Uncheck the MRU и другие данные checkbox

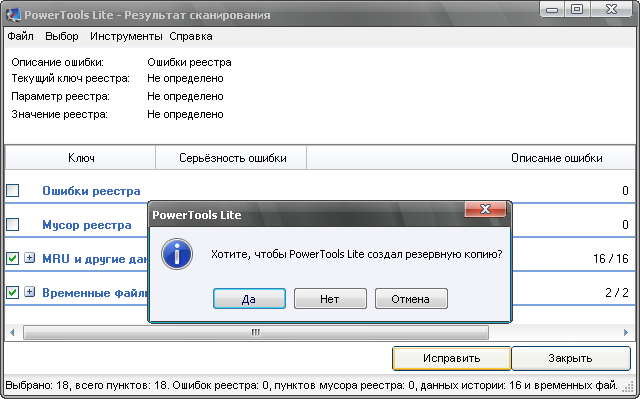13,258
